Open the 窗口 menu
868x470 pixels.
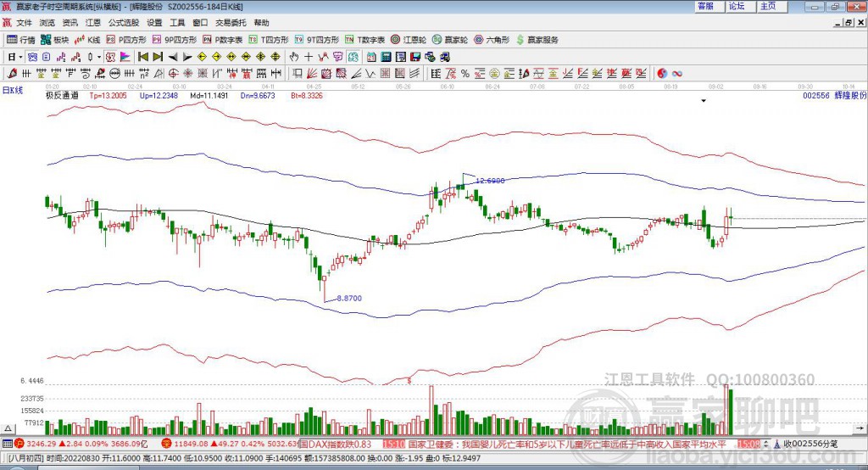click(x=200, y=23)
